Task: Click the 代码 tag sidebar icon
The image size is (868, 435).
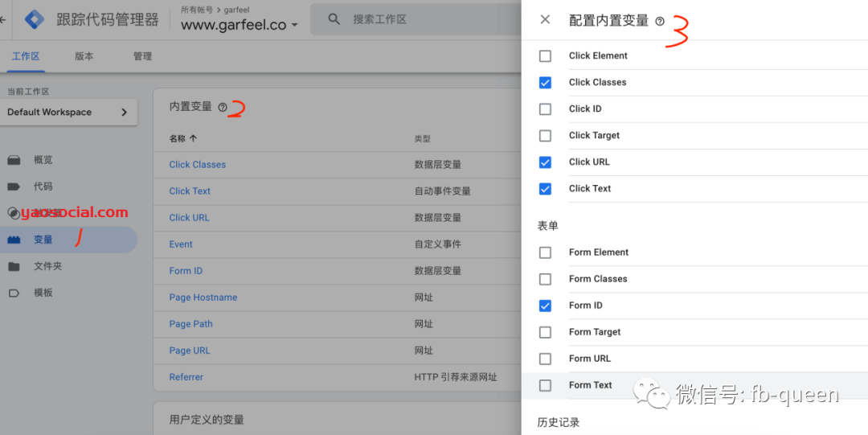Action: 14,187
